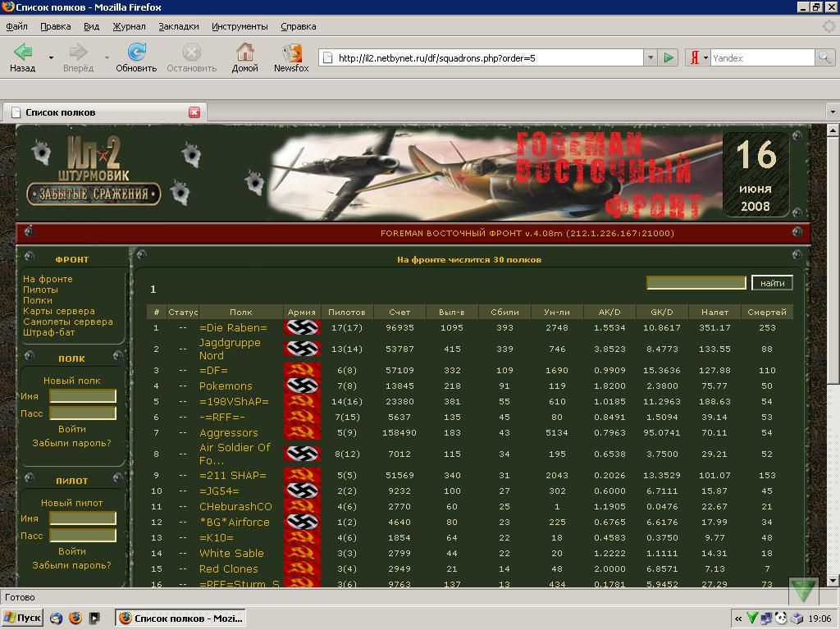Screen dimensions: 840x630
Task: Open the Newsfox feed reader
Action: pyautogui.click(x=291, y=57)
